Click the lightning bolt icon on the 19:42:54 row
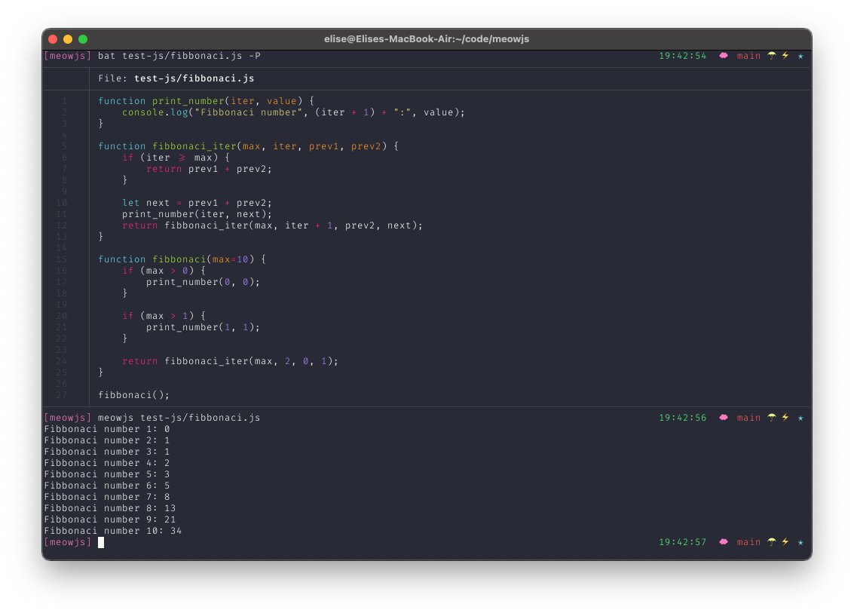Image resolution: width=854 pixels, height=616 pixels. point(785,56)
